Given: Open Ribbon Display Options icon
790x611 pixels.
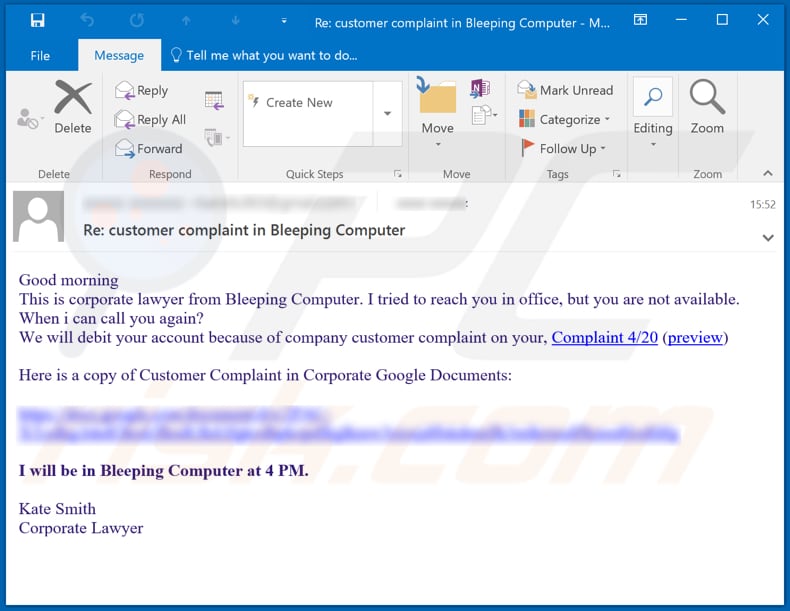Looking at the screenshot, I should (640, 20).
